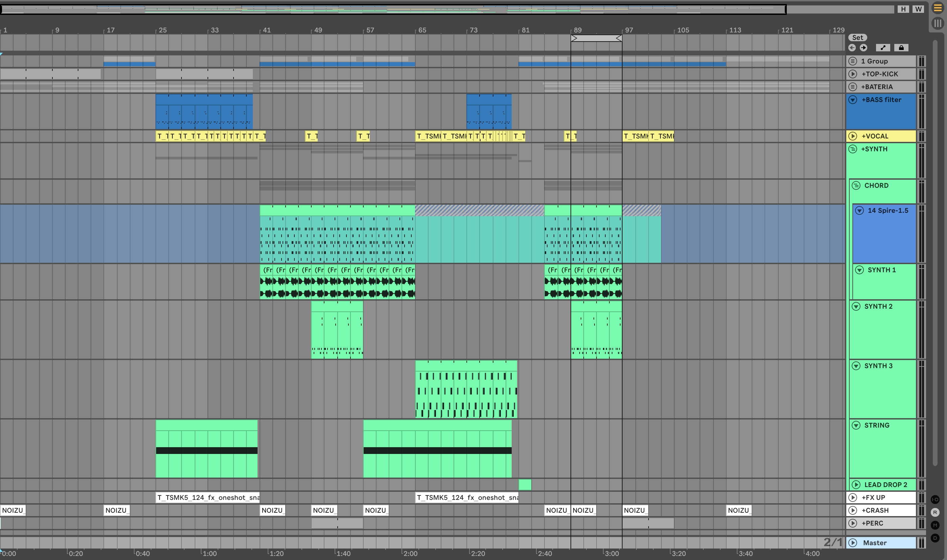This screenshot has width=947, height=560.
Task: Fold the +SYNTH group track
Action: click(853, 149)
